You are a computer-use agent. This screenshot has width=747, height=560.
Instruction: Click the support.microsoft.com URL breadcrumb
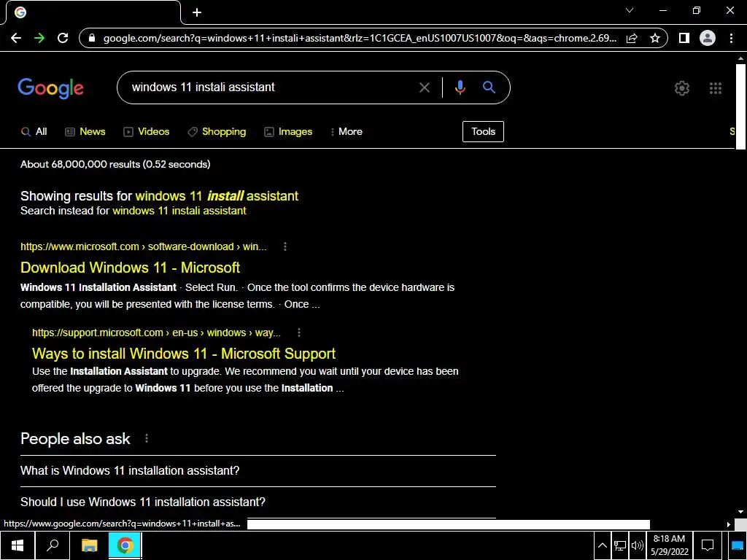(x=156, y=332)
